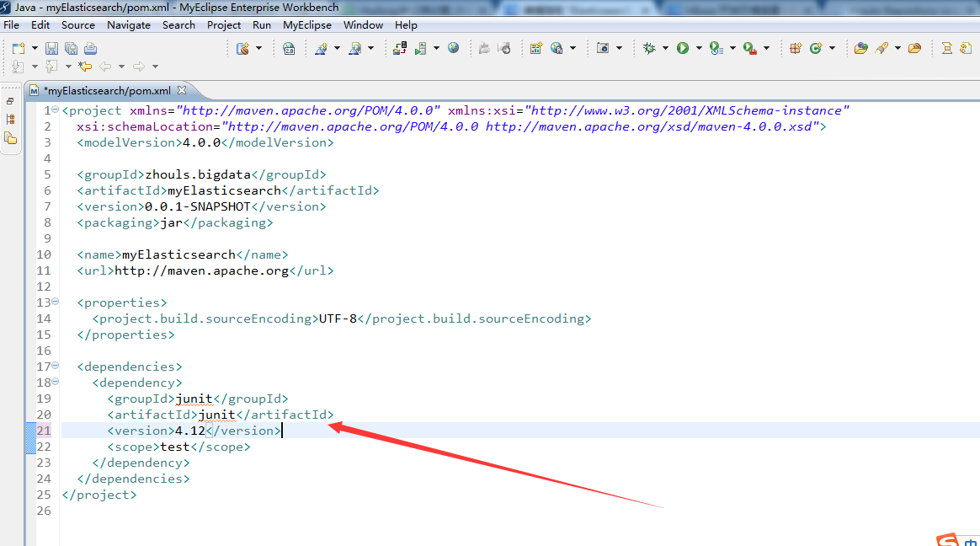Click the Save All icon

pyautogui.click(x=72, y=48)
